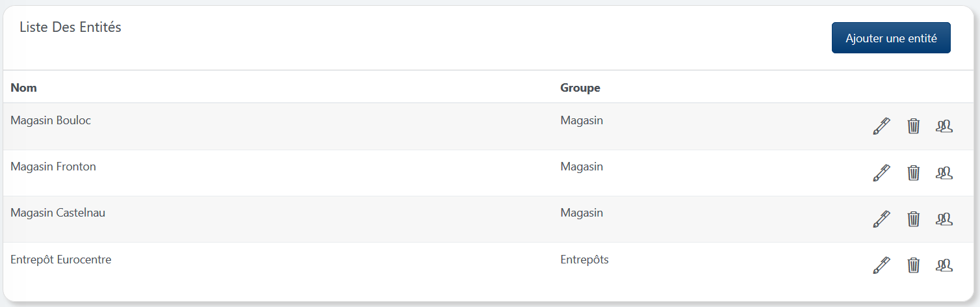View users of Entrepôt Eurocentre
Screen dimensions: 980x307
point(944,265)
